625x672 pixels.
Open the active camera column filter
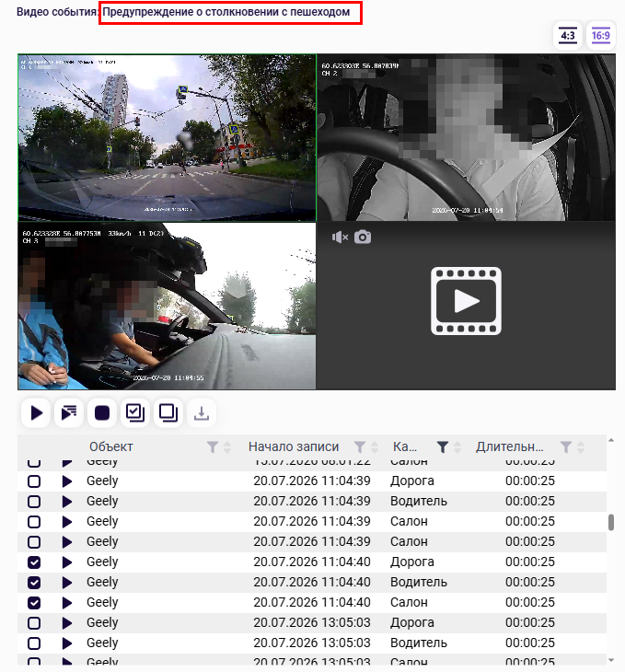[443, 447]
